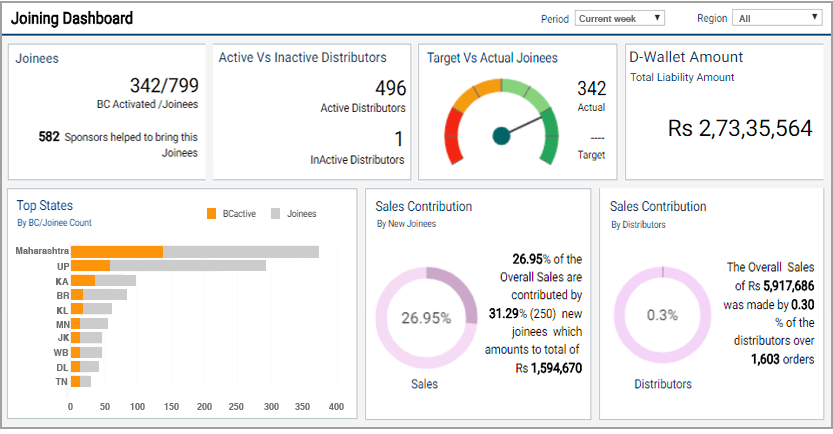Click the MN bar in Top States chart
Screen dimensions: 833x434
click(x=89, y=324)
